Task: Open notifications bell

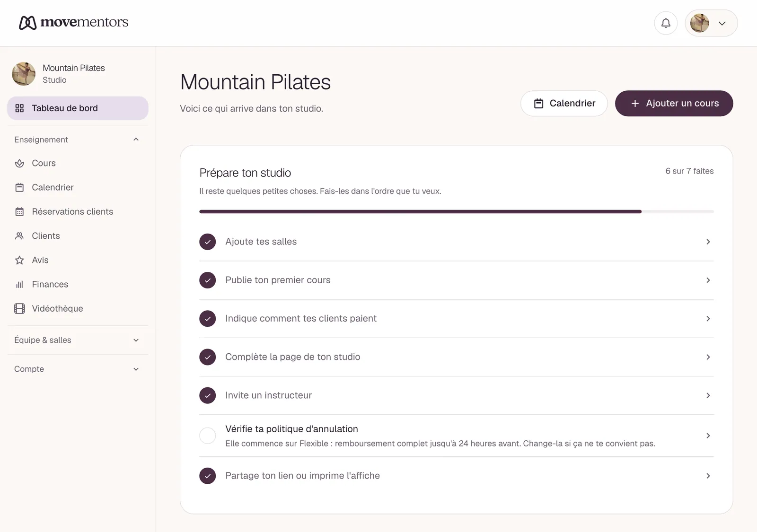Action: point(666,23)
